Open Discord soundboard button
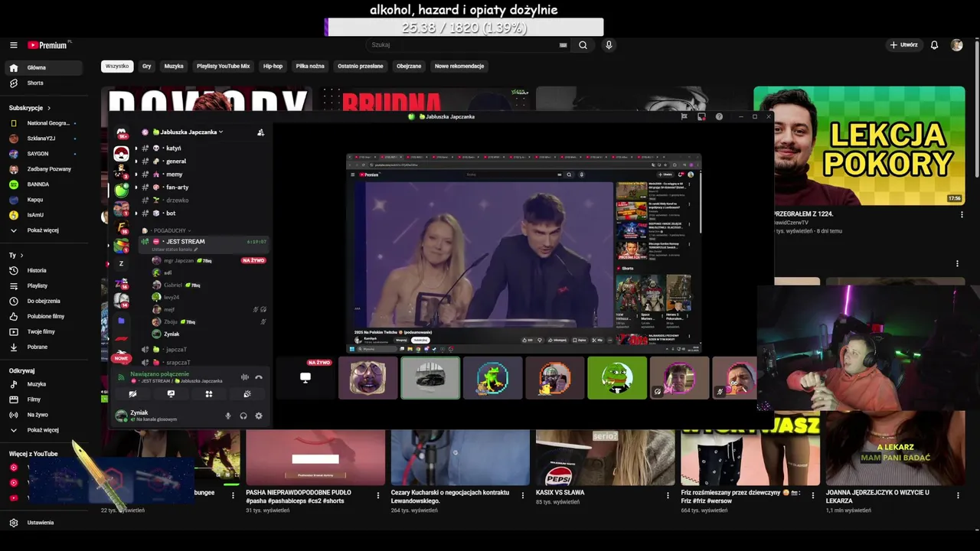 click(247, 394)
